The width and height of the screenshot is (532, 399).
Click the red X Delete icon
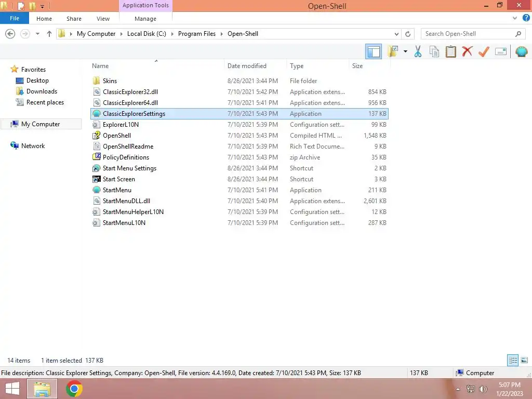click(x=467, y=51)
